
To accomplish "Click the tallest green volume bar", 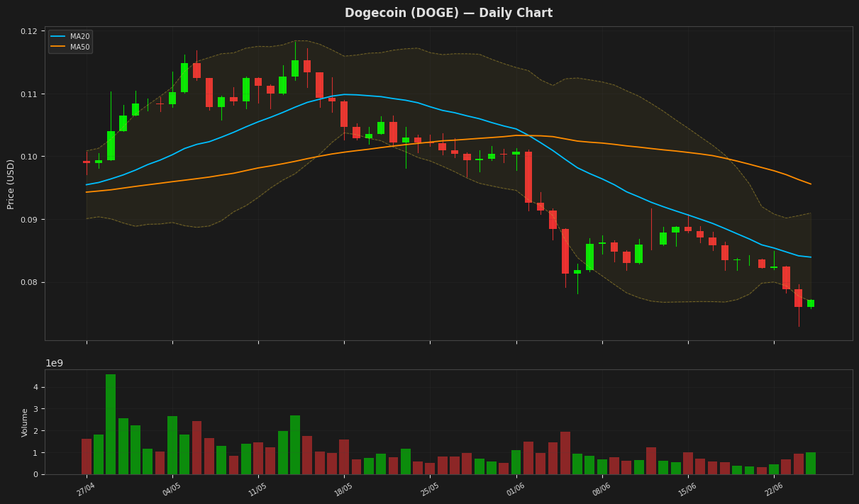I will coord(111,424).
